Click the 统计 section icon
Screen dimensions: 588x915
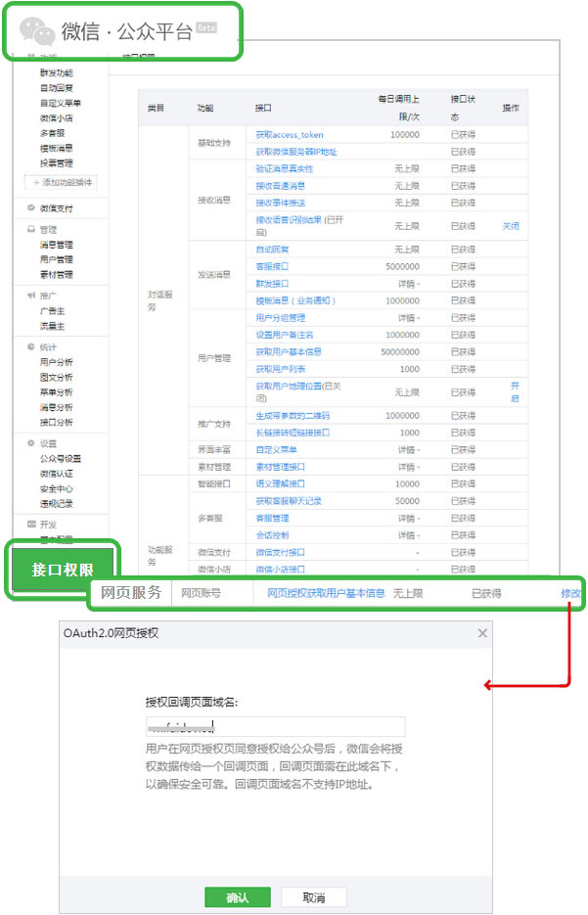point(31,346)
